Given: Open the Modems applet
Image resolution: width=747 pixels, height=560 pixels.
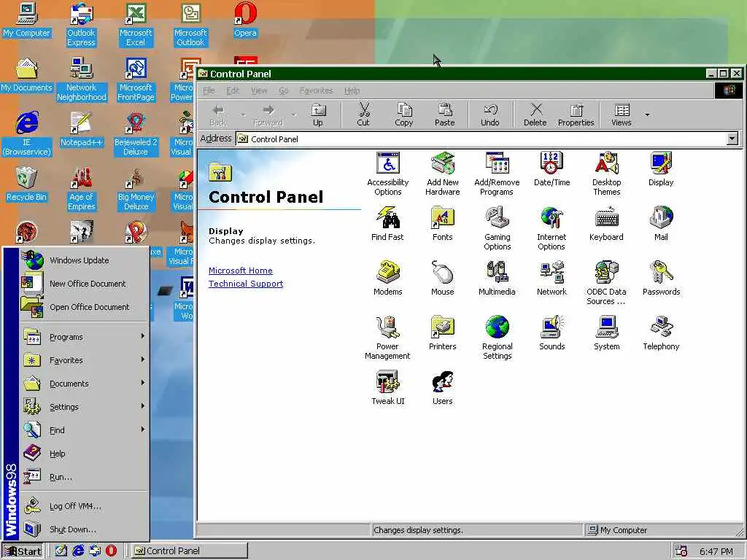Looking at the screenshot, I should pos(388,279).
